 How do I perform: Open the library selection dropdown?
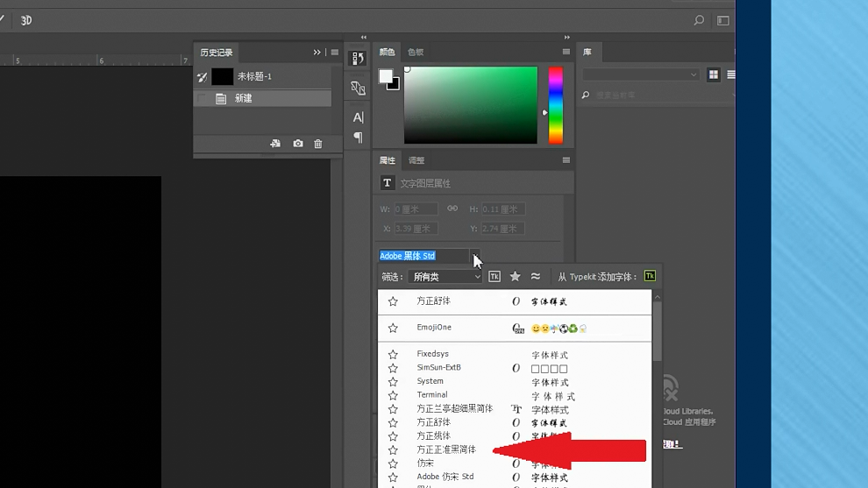point(641,74)
